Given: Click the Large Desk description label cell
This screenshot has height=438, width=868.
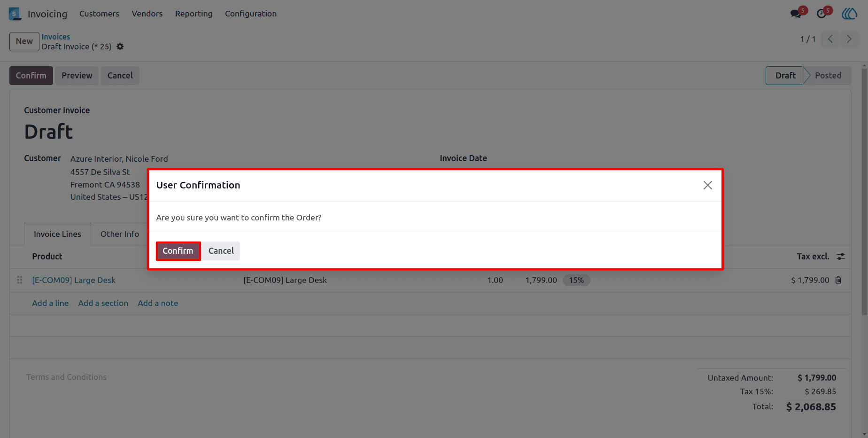Looking at the screenshot, I should click(285, 280).
